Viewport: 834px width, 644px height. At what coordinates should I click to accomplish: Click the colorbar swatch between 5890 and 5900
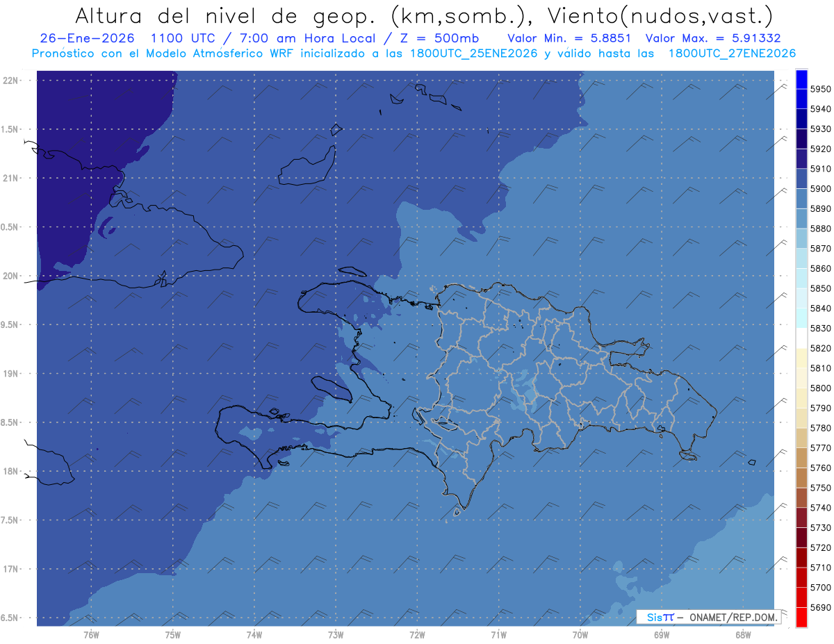801,199
